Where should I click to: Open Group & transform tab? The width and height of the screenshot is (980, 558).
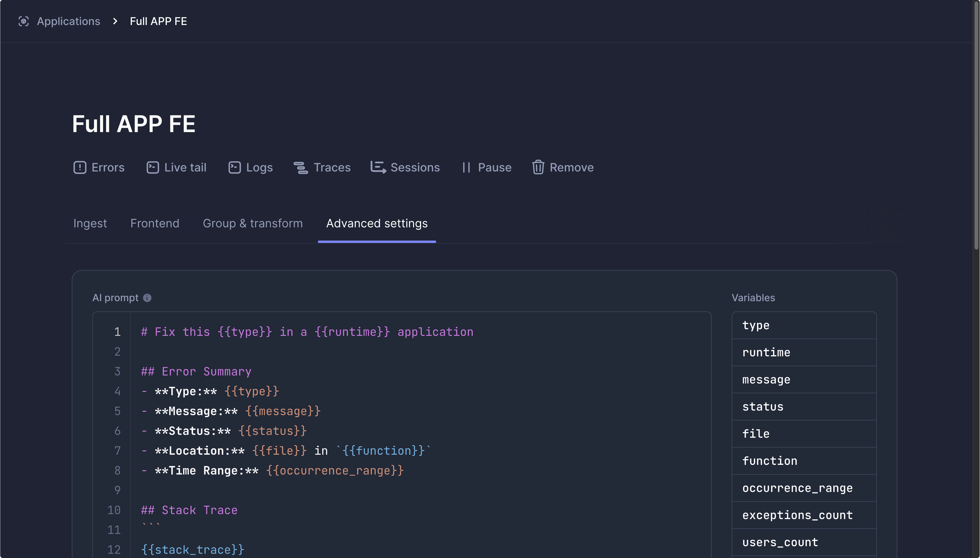(253, 223)
